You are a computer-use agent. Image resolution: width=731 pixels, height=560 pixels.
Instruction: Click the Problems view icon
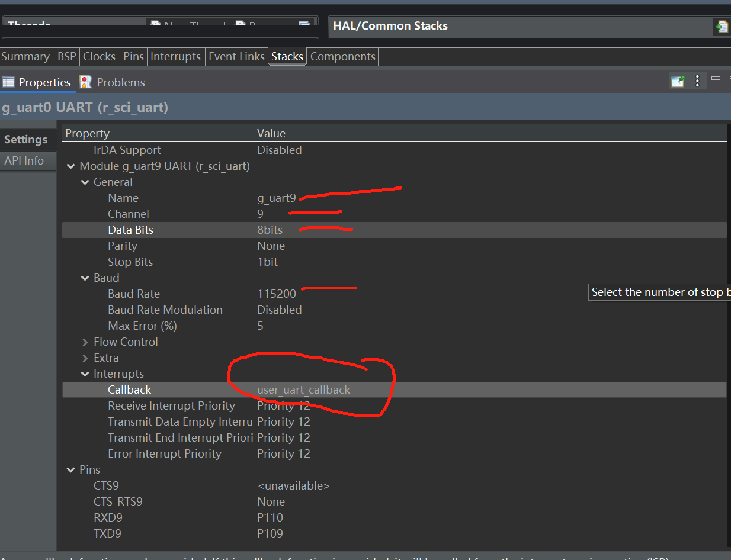86,82
